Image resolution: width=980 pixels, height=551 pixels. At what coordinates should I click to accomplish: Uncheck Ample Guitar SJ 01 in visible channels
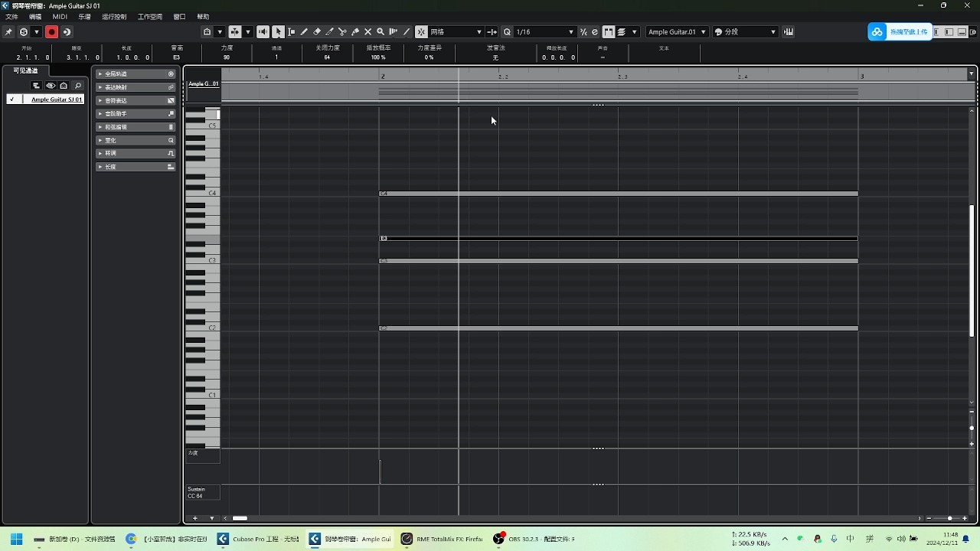(11, 99)
